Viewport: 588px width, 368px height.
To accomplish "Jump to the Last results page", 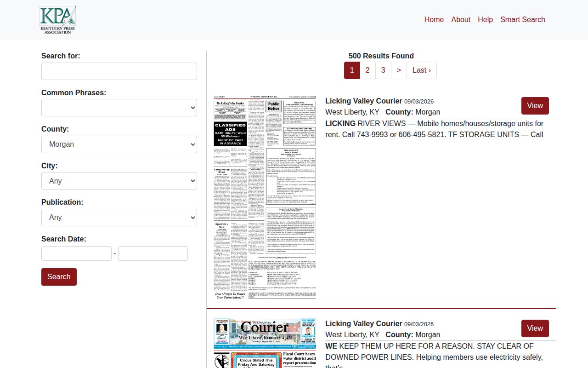I will 422,70.
